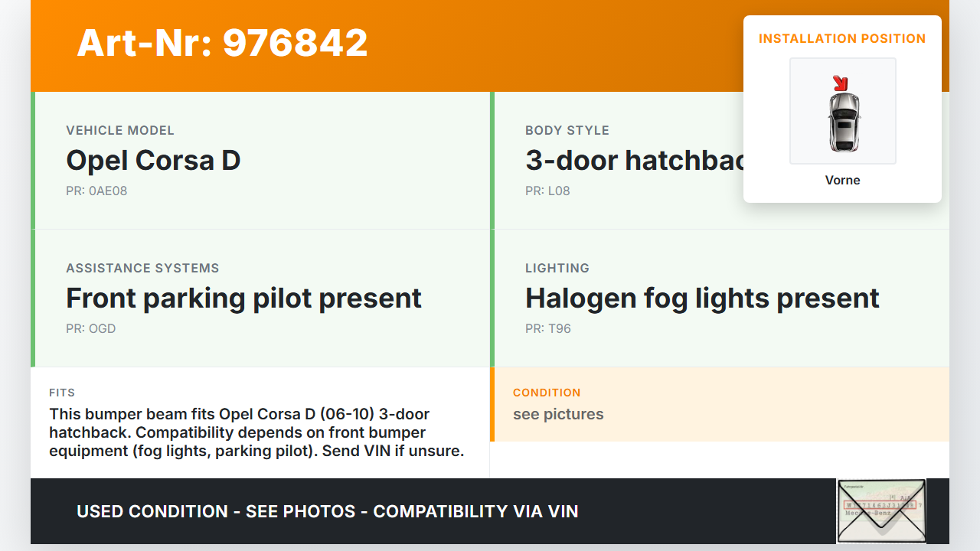Click the Art-Nr: 976842 heading

[x=222, y=43]
